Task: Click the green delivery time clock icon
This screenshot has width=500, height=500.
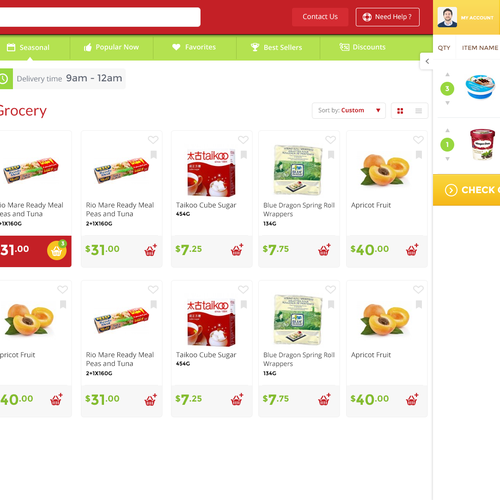Action: [5, 79]
